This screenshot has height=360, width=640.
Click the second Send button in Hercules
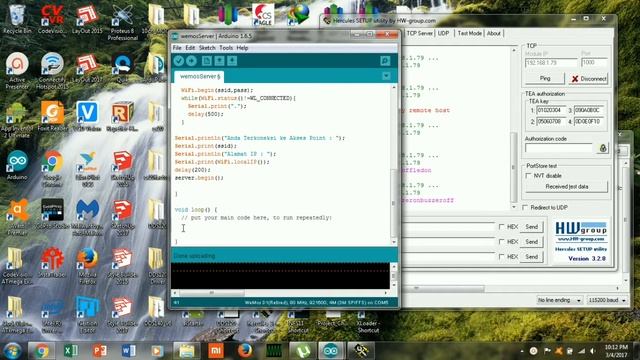point(531,242)
